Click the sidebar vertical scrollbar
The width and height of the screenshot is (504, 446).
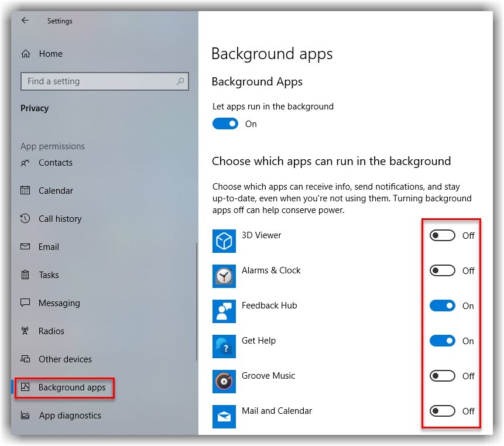coord(197,301)
